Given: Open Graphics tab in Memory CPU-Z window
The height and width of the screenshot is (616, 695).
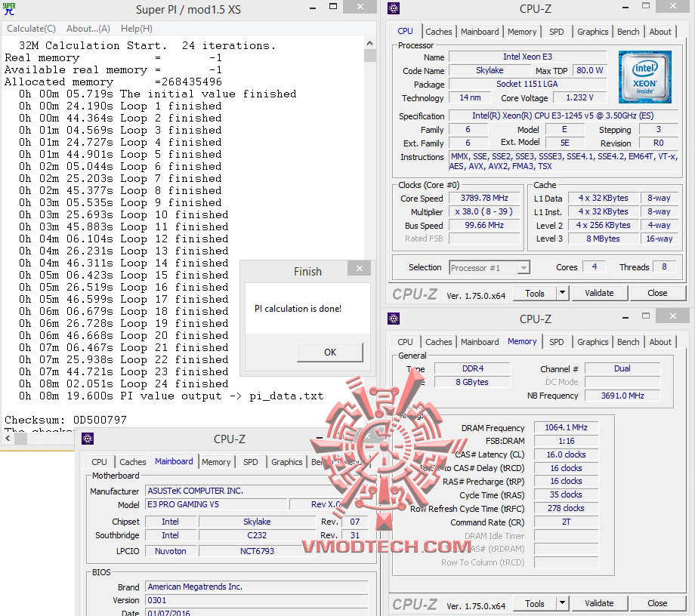Looking at the screenshot, I should pyautogui.click(x=592, y=342).
